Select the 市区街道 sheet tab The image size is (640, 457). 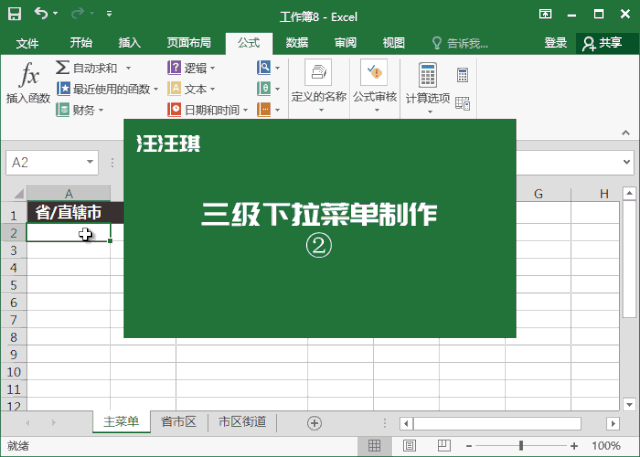[242, 422]
